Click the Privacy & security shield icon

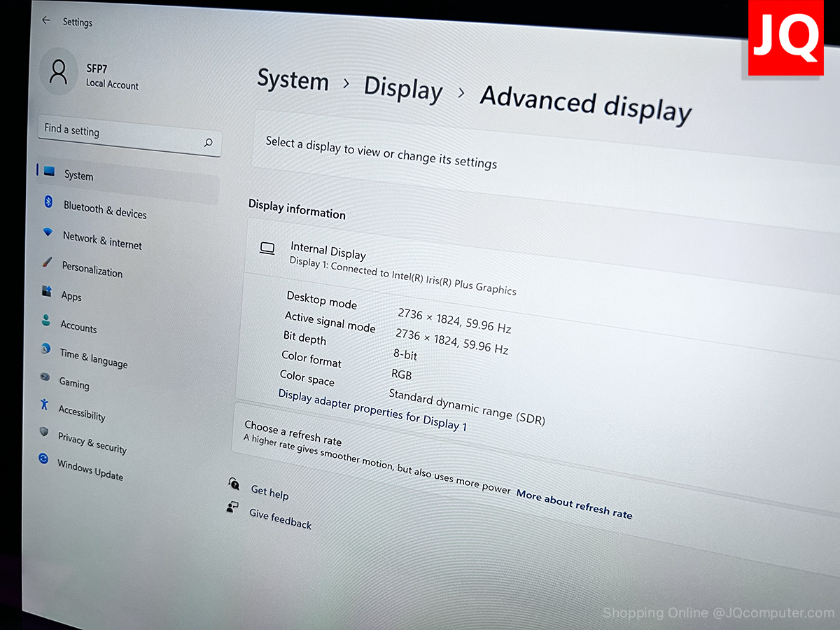pyautogui.click(x=44, y=432)
